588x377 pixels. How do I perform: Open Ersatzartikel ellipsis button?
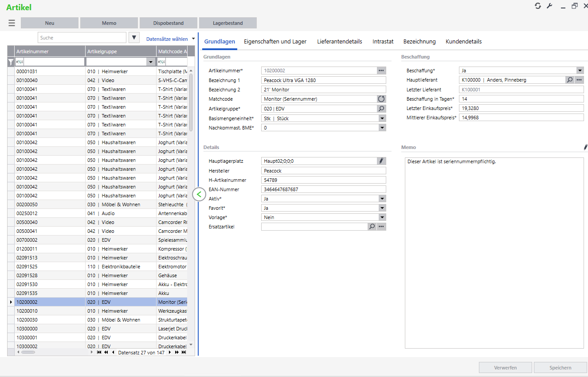[x=381, y=227]
